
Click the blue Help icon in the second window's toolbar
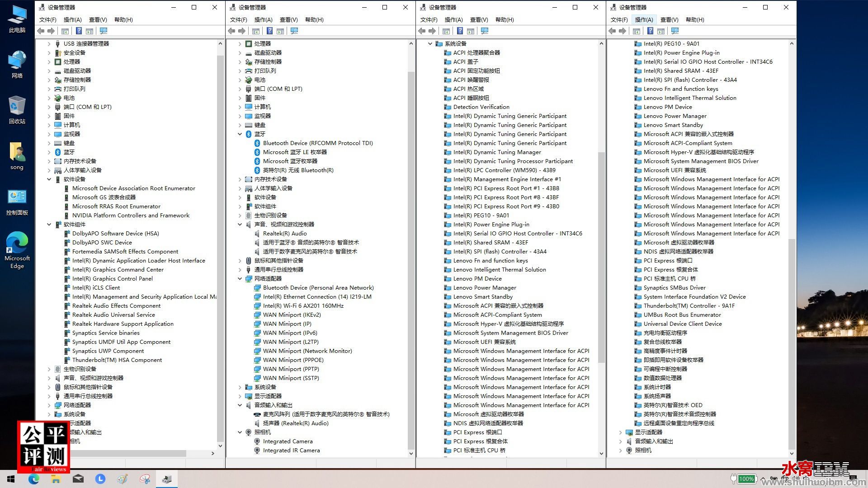click(x=269, y=31)
